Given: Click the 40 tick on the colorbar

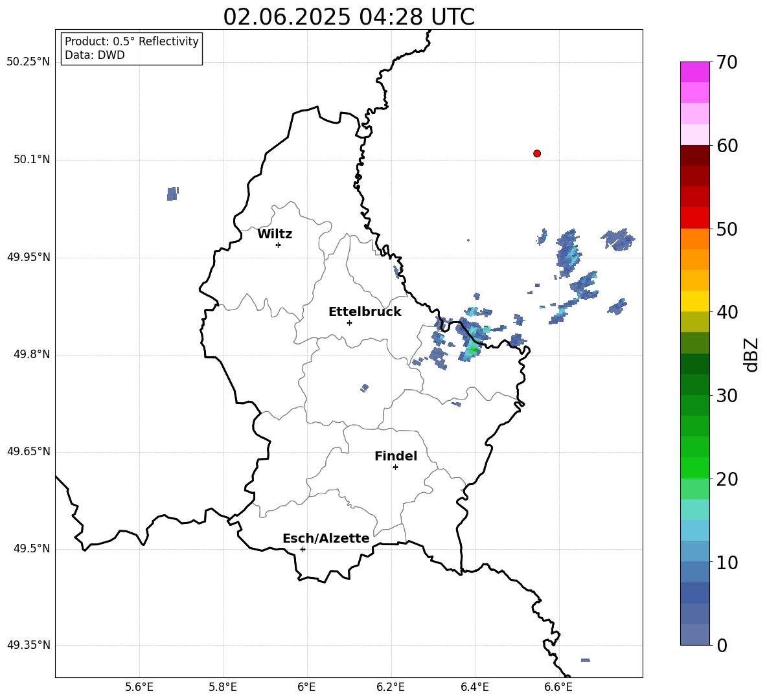Looking at the screenshot, I should (x=727, y=312).
